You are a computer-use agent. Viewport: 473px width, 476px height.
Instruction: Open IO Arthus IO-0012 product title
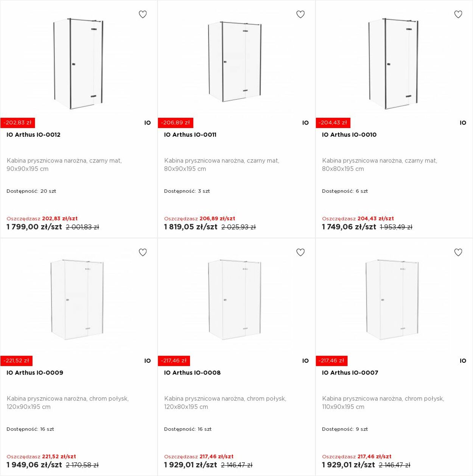tap(33, 135)
